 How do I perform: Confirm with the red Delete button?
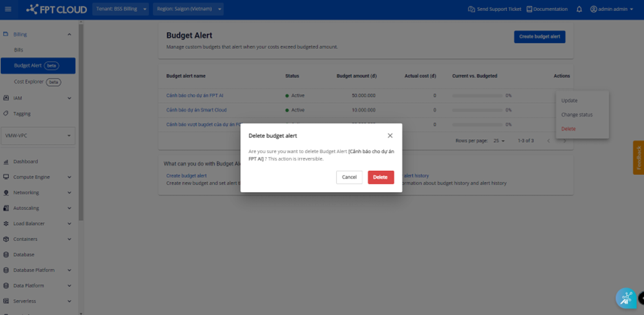tap(380, 177)
